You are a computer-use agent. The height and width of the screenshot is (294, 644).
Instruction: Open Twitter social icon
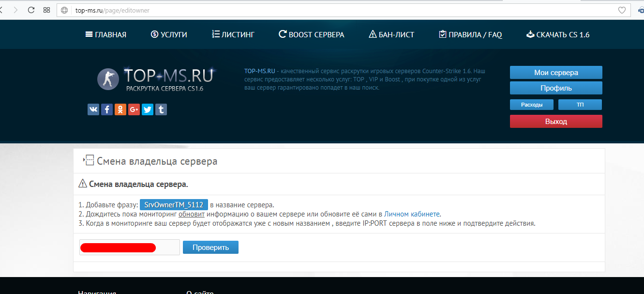pyautogui.click(x=148, y=109)
